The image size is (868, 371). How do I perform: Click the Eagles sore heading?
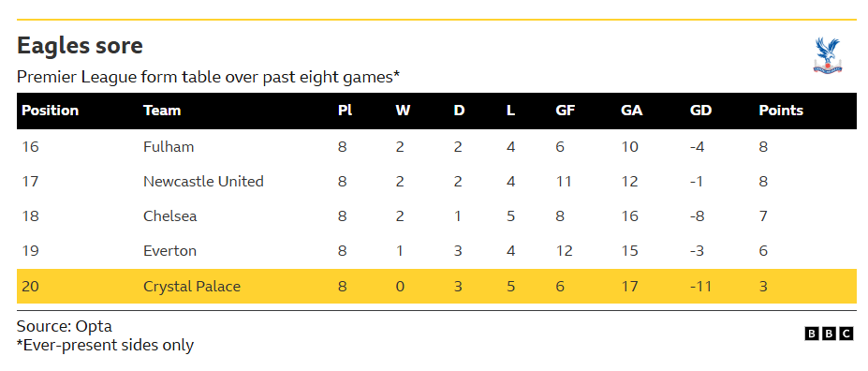80,45
